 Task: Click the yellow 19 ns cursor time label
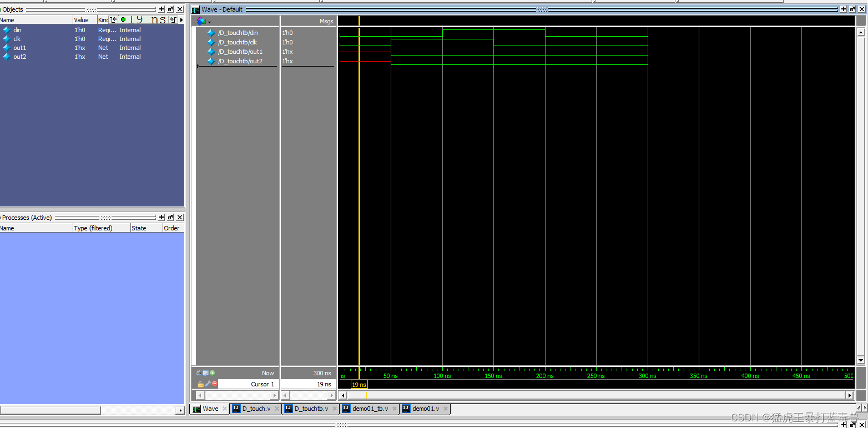point(359,384)
